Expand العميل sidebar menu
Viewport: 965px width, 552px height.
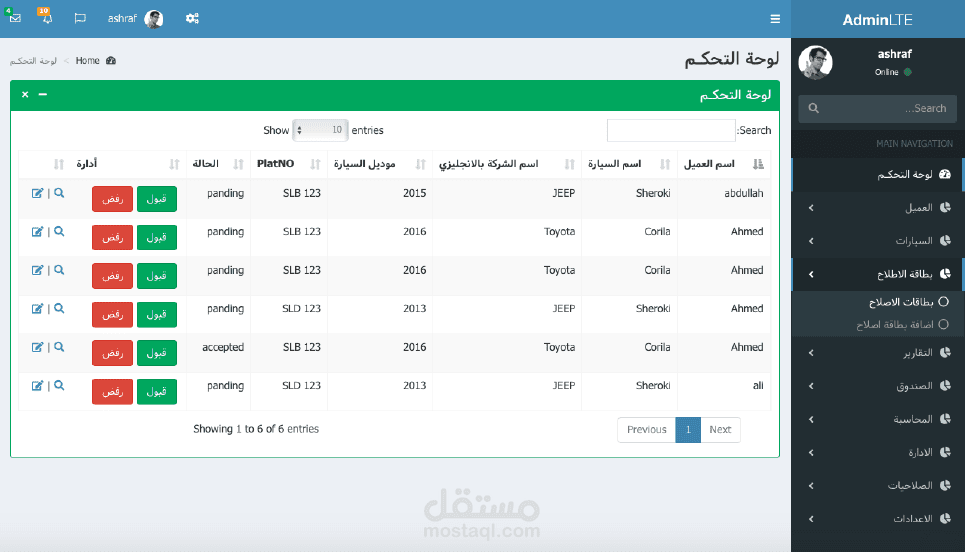click(x=878, y=208)
